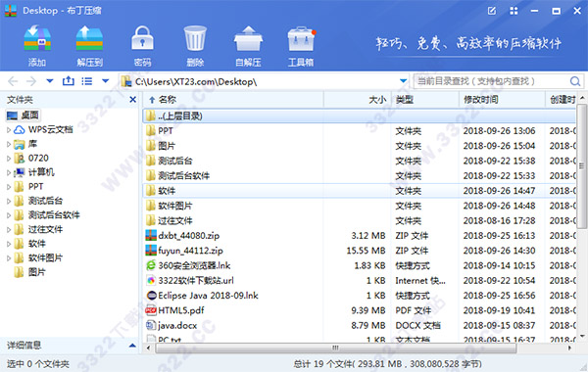
Task: Click the go-up-one-level icon
Action: coord(68,81)
